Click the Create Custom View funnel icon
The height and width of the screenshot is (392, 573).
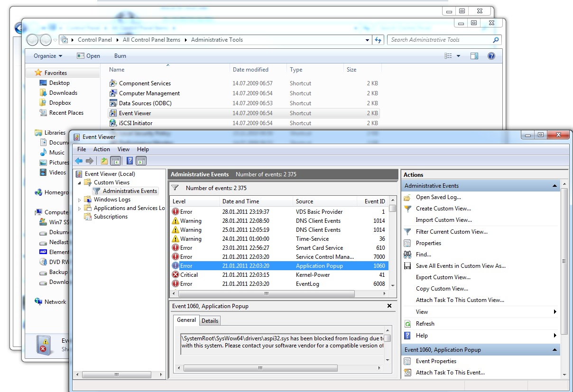[x=407, y=209]
